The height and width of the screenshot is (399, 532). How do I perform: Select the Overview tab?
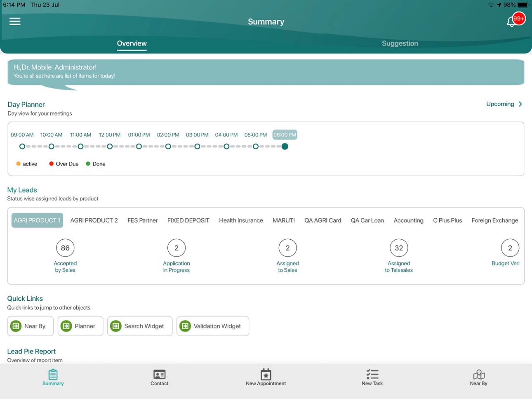coord(132,43)
